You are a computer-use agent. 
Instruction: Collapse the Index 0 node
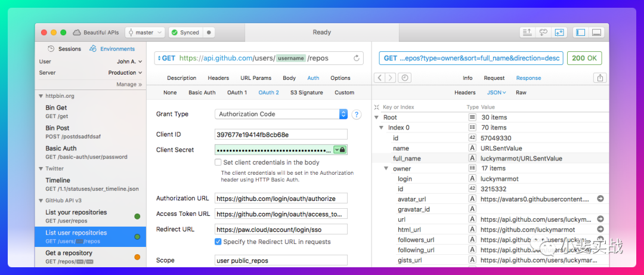382,128
